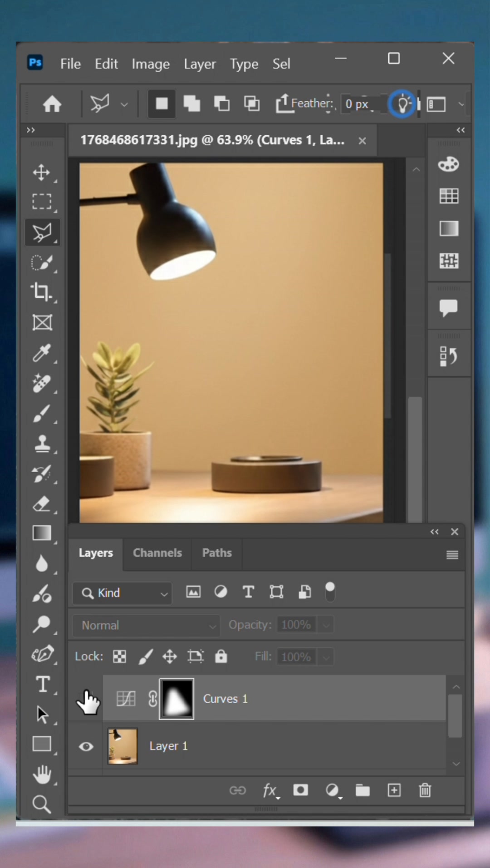490x868 pixels.
Task: Select the Horizontal Type tool
Action: click(43, 684)
